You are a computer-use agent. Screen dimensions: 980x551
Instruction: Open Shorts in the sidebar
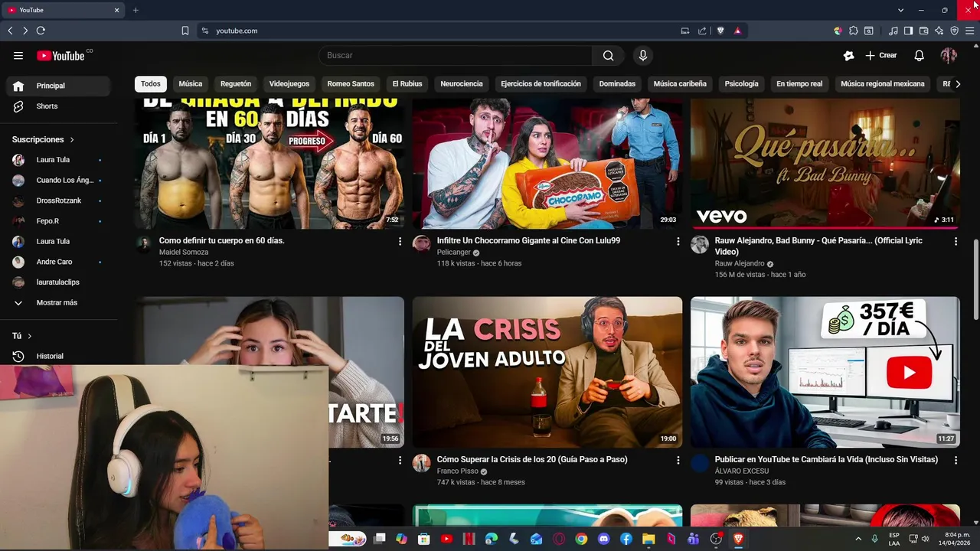57,106
